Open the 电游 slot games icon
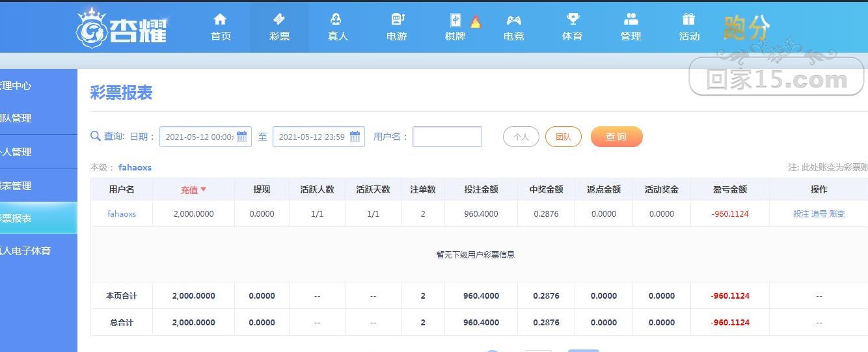This screenshot has width=868, height=352. click(x=397, y=20)
